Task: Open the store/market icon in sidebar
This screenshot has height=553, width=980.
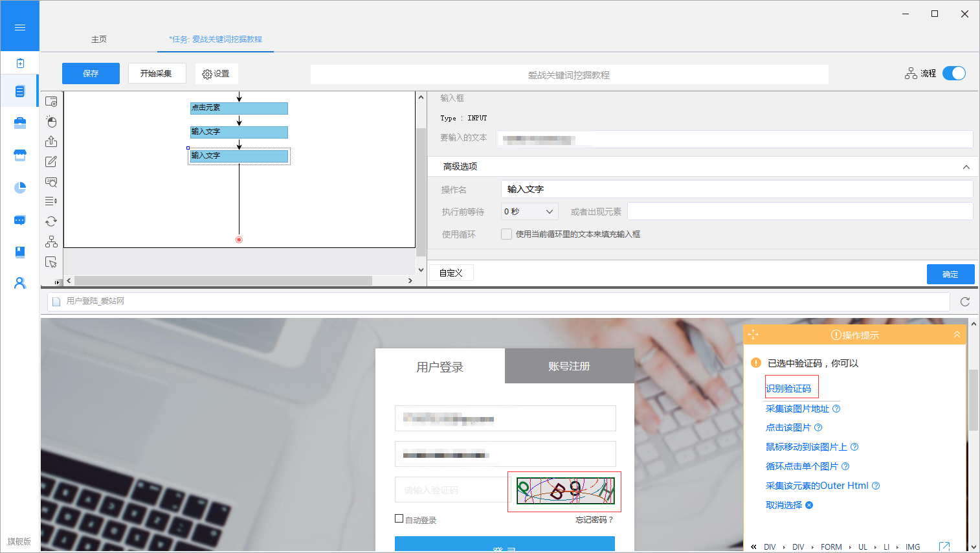Action: (x=20, y=155)
